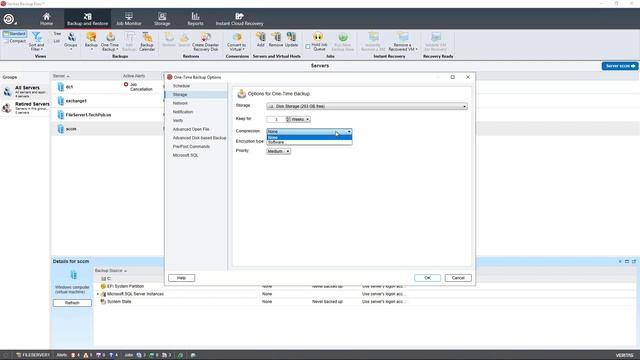The height and width of the screenshot is (360, 640).
Task: Select the Retired Servers group
Action: (x=25, y=108)
